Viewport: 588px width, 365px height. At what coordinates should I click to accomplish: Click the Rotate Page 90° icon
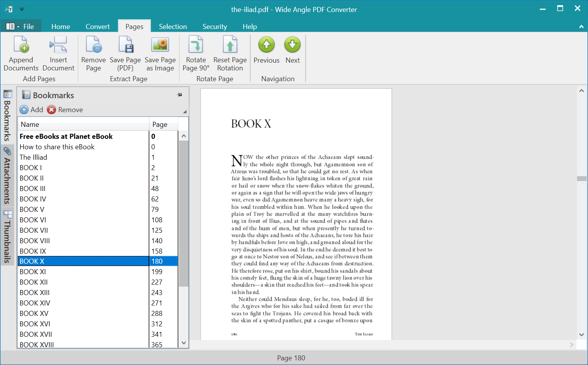coord(196,44)
